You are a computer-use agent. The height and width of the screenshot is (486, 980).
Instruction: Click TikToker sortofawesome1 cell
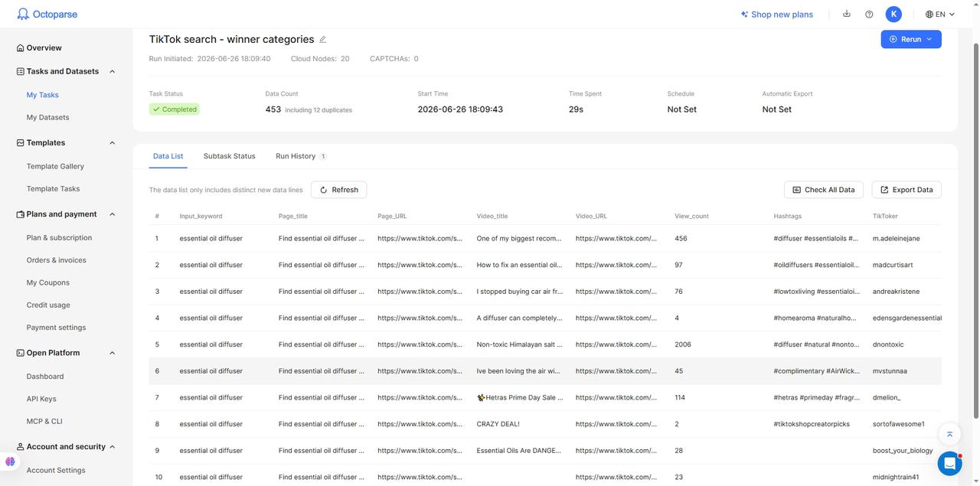pyautogui.click(x=899, y=424)
